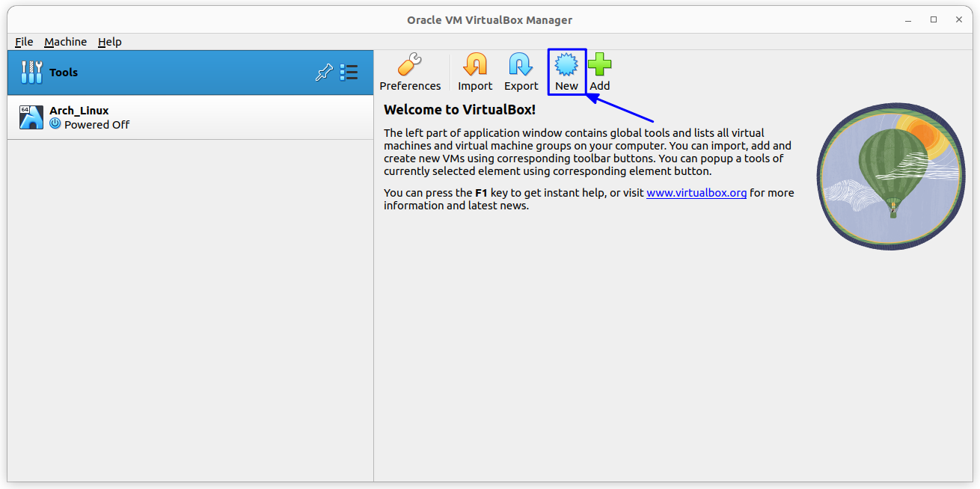Open the File menu
The width and height of the screenshot is (980, 489).
pyautogui.click(x=23, y=41)
